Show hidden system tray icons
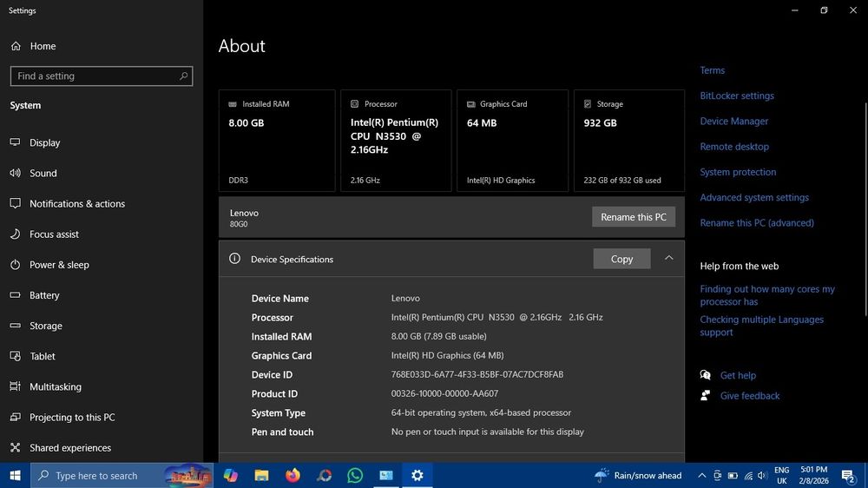 tap(701, 475)
